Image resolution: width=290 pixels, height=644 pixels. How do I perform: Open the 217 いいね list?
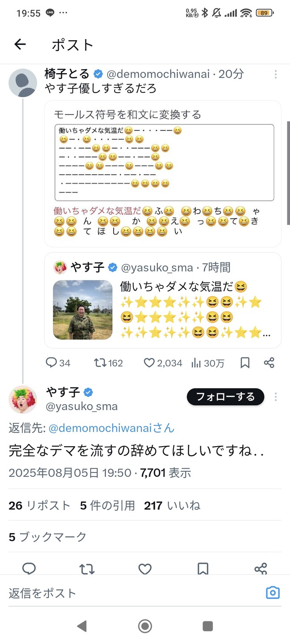[x=172, y=505]
